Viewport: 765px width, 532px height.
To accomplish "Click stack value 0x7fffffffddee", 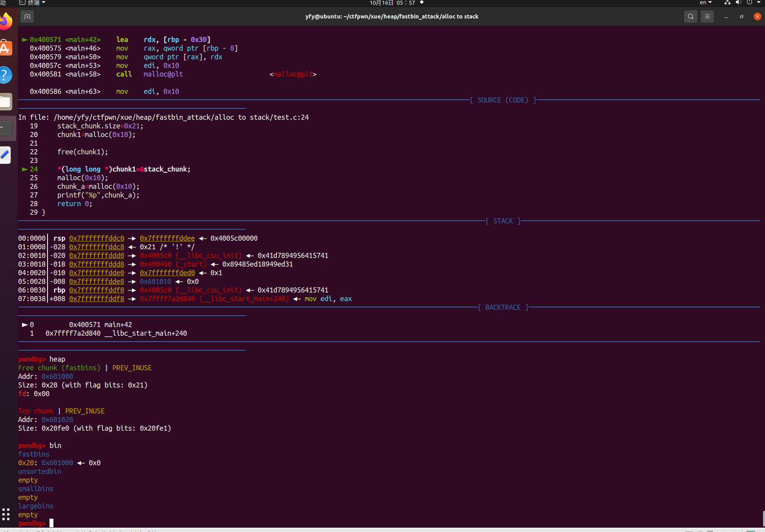I will (167, 238).
